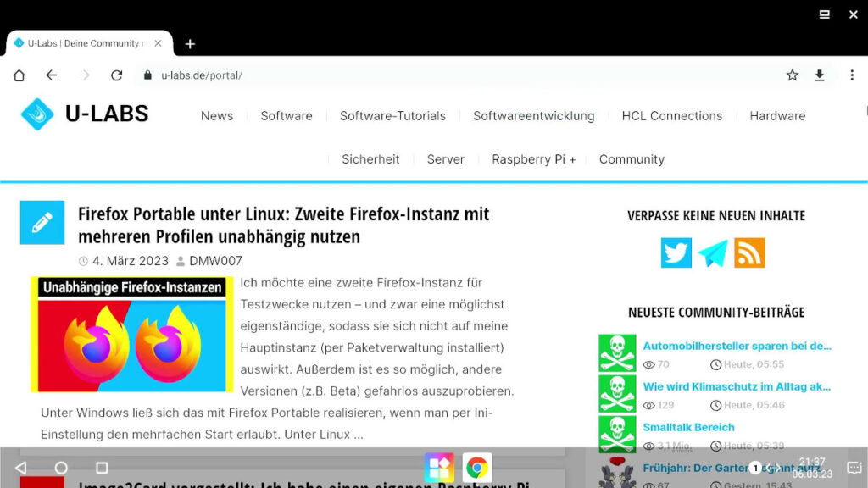Open the Firefox instances article thumbnail
Screen dimensions: 868x488
tap(131, 334)
